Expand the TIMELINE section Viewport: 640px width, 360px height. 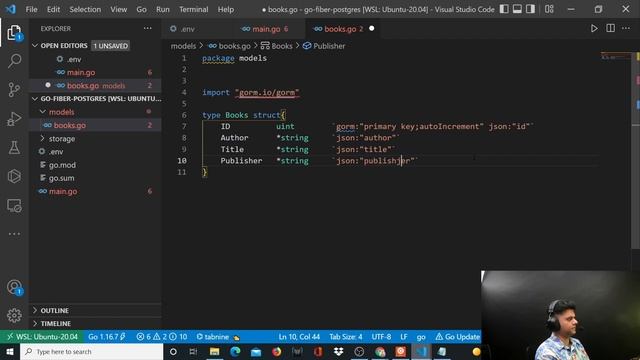click(35, 324)
